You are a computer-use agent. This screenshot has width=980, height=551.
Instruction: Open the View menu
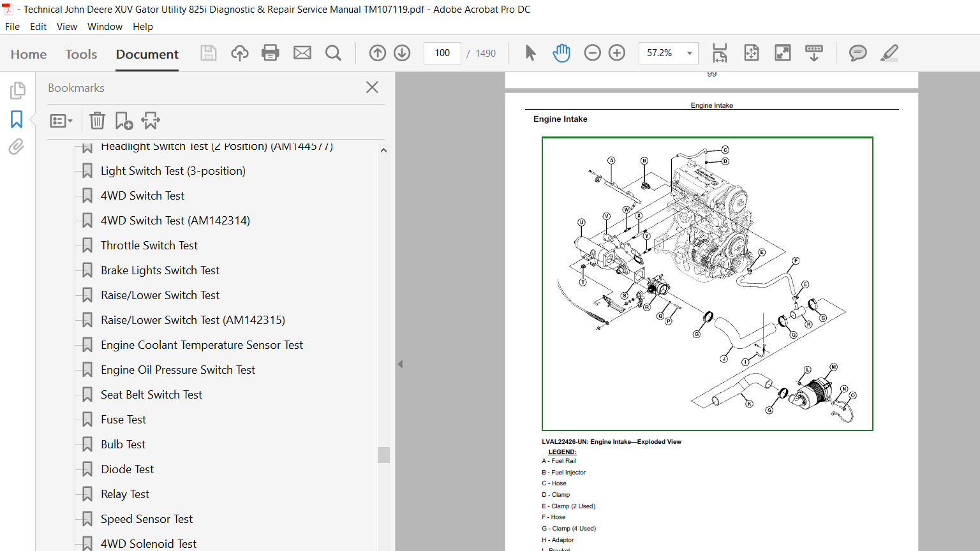(67, 27)
